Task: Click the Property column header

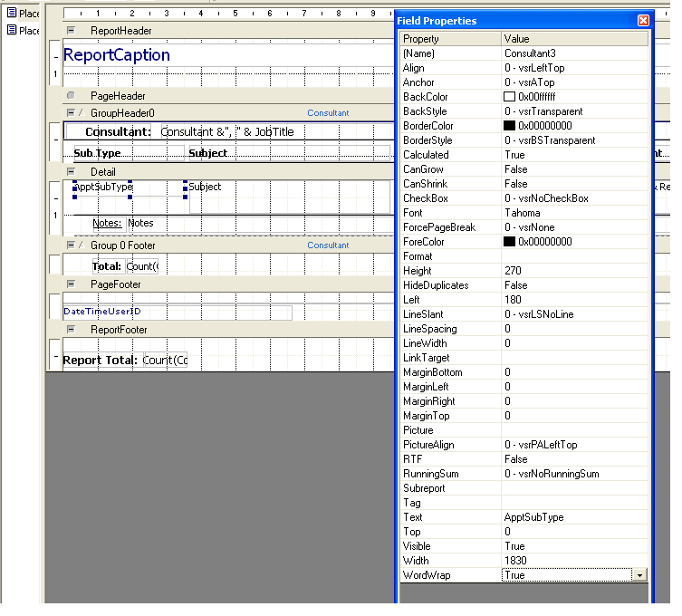Action: tap(451, 39)
